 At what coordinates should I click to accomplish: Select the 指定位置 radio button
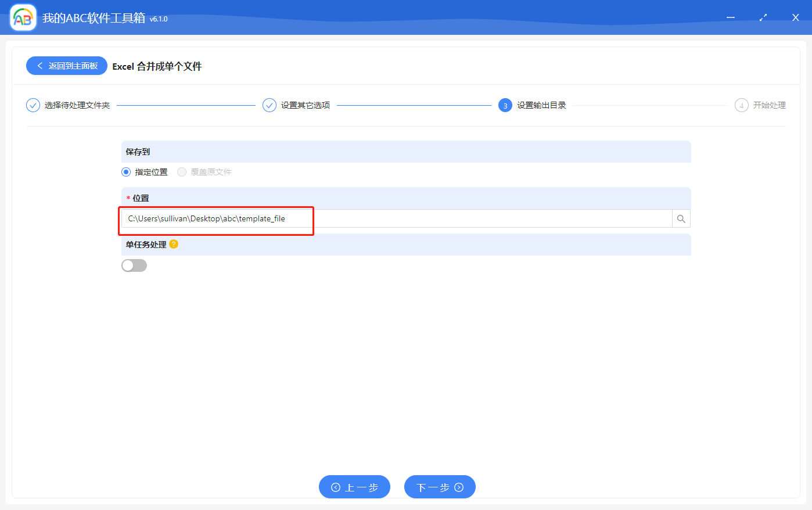pyautogui.click(x=126, y=171)
